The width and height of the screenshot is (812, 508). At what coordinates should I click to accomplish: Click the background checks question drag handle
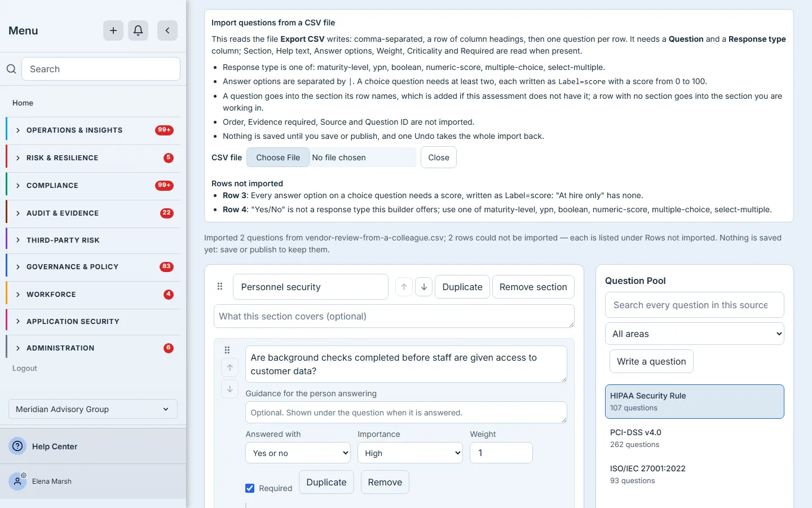(227, 350)
